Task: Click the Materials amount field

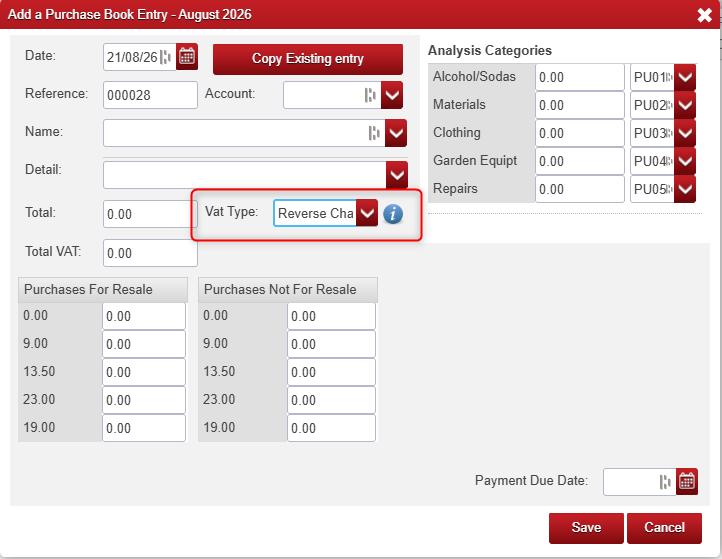Action: [580, 105]
